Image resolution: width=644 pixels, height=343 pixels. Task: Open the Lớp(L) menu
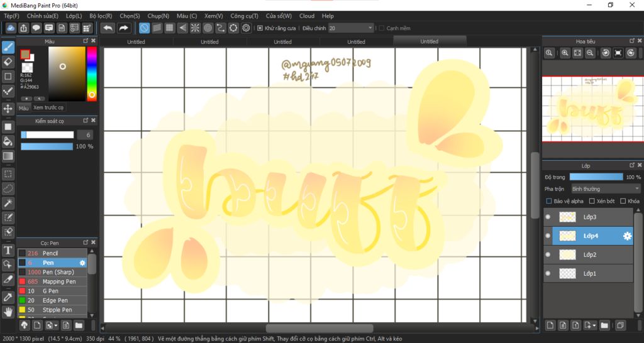pyautogui.click(x=74, y=16)
